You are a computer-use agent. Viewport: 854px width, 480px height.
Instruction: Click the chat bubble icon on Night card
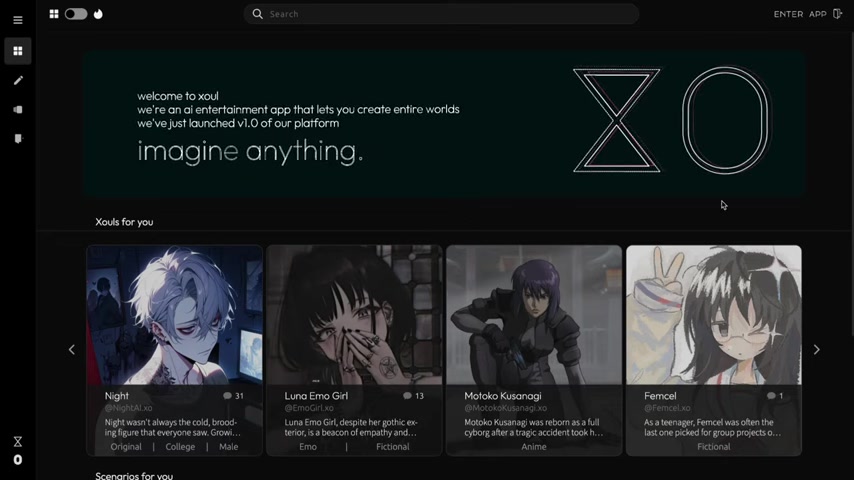pyautogui.click(x=228, y=396)
